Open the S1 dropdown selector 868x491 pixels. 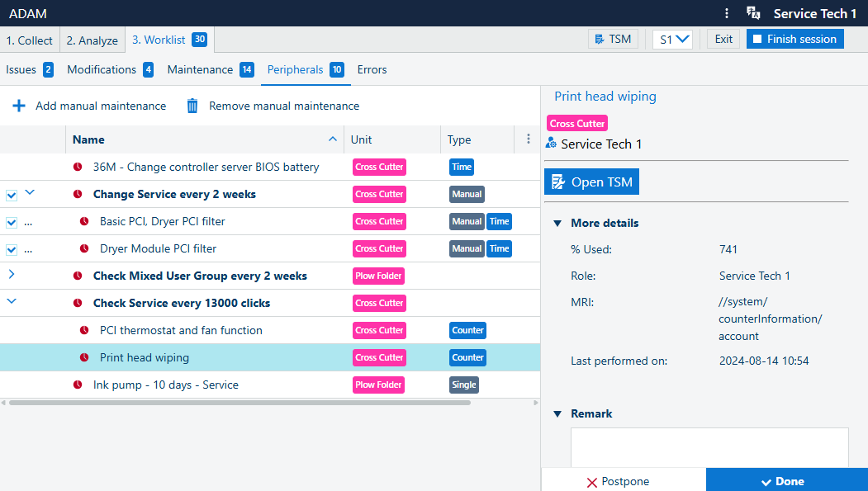pos(672,39)
